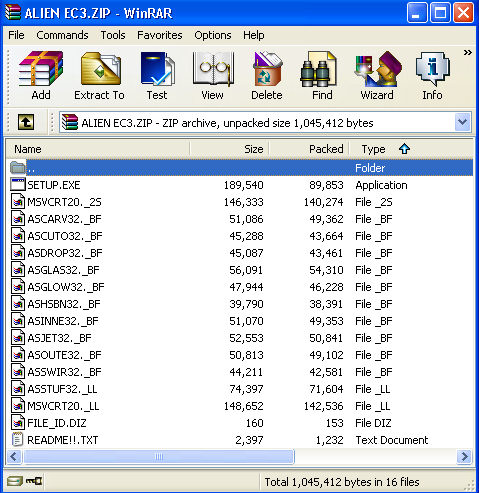479x493 pixels.
Task: Open the Extract To tool
Action: tap(100, 76)
